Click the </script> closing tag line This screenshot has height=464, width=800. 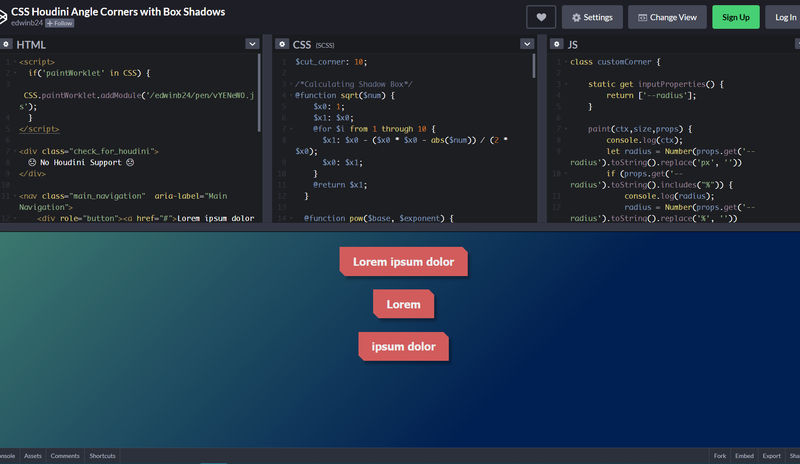point(39,129)
